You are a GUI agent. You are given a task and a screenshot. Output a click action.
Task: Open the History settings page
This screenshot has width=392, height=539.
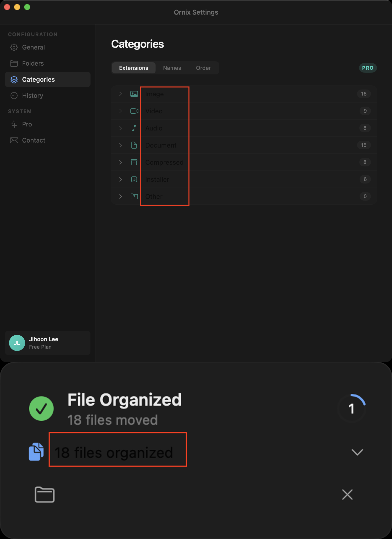48,96
